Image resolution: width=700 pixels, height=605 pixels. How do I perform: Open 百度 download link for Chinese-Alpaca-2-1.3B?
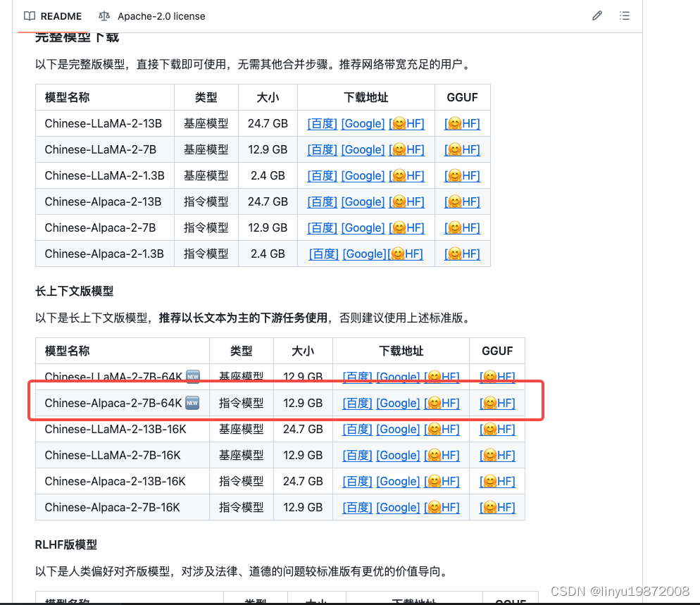coord(323,254)
